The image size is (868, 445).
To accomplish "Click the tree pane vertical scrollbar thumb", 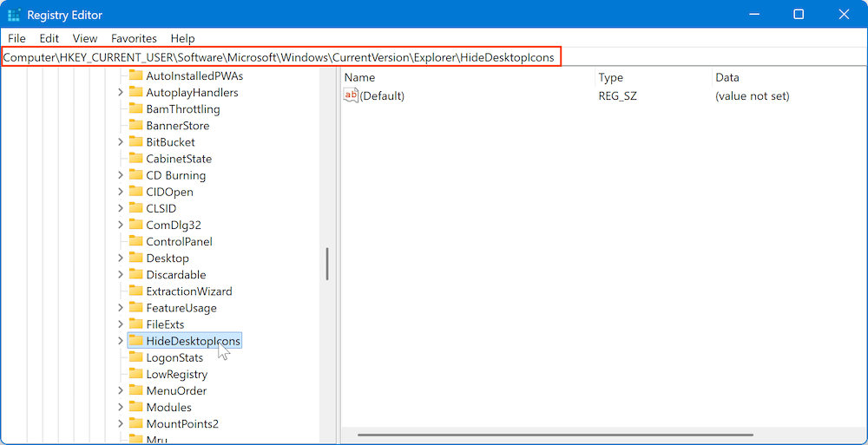I will [x=327, y=264].
